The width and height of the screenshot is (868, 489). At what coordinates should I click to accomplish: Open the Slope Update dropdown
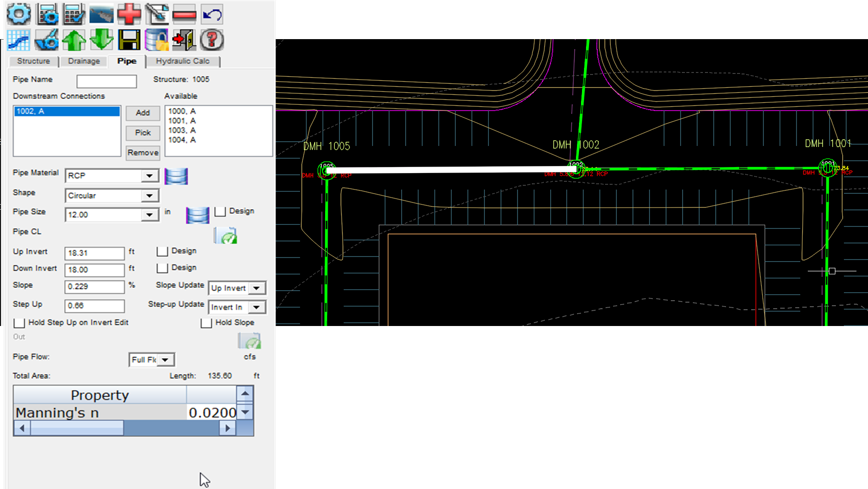(x=257, y=288)
